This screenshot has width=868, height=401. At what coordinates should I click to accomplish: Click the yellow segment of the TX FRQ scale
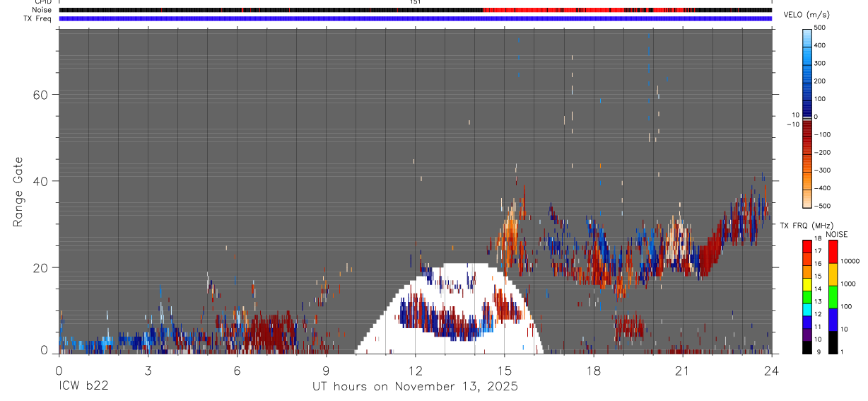coord(807,284)
